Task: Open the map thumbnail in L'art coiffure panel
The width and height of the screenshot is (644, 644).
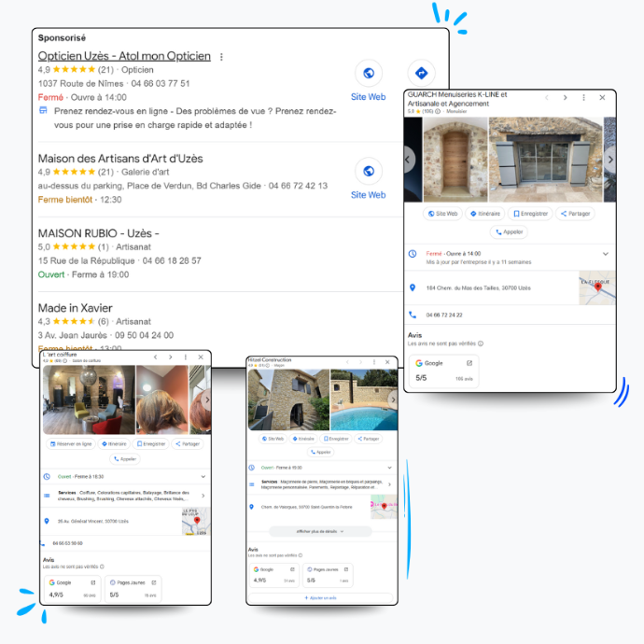Action: [x=196, y=521]
